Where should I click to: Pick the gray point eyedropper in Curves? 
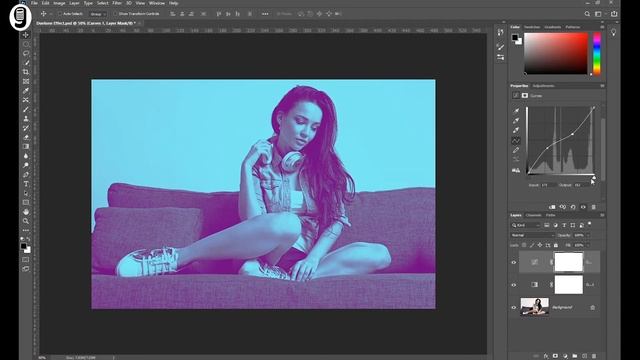(x=516, y=120)
